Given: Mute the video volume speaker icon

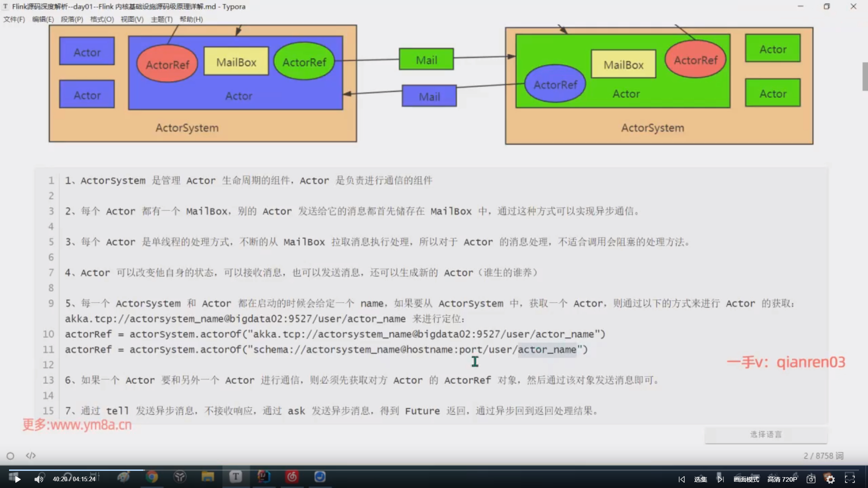Looking at the screenshot, I should click(x=39, y=479).
